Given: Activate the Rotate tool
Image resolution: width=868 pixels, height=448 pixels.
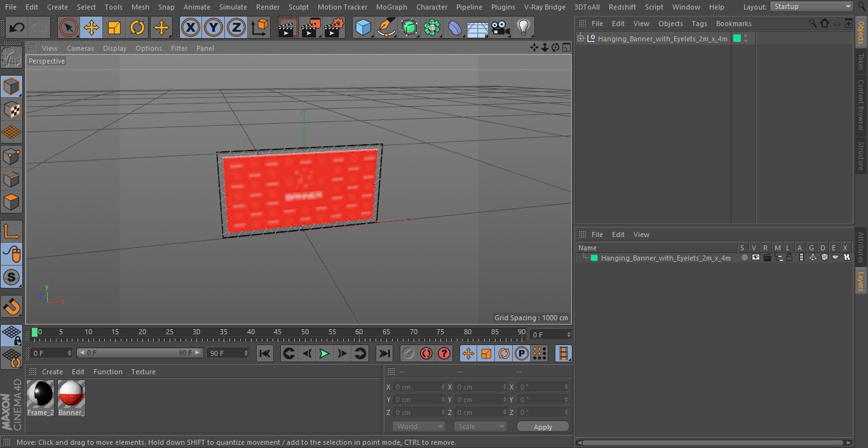Looking at the screenshot, I should (137, 28).
